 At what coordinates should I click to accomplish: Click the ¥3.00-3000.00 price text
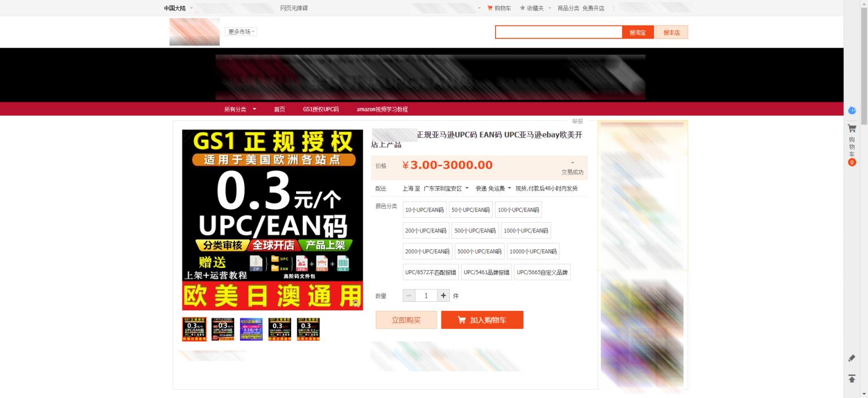pyautogui.click(x=447, y=165)
